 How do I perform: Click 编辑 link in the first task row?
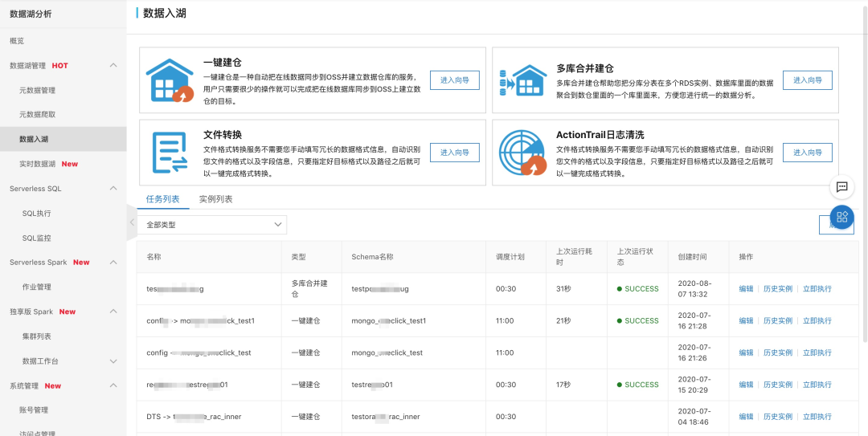746,289
